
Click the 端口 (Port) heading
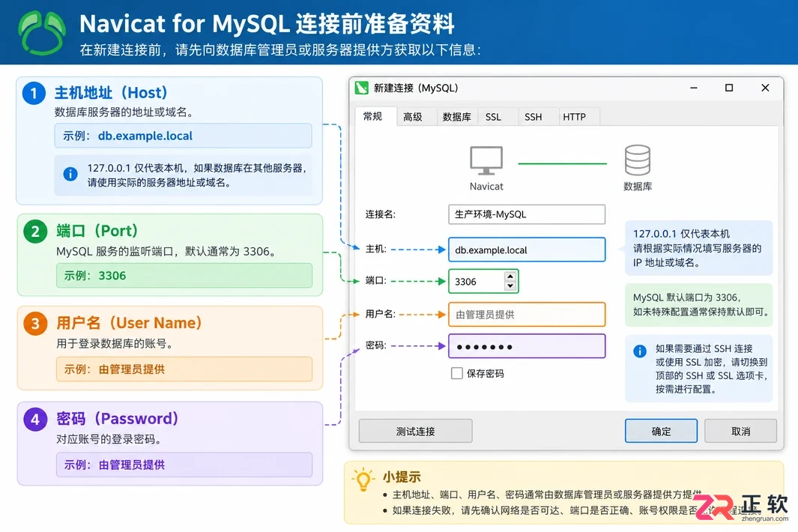coord(97,231)
